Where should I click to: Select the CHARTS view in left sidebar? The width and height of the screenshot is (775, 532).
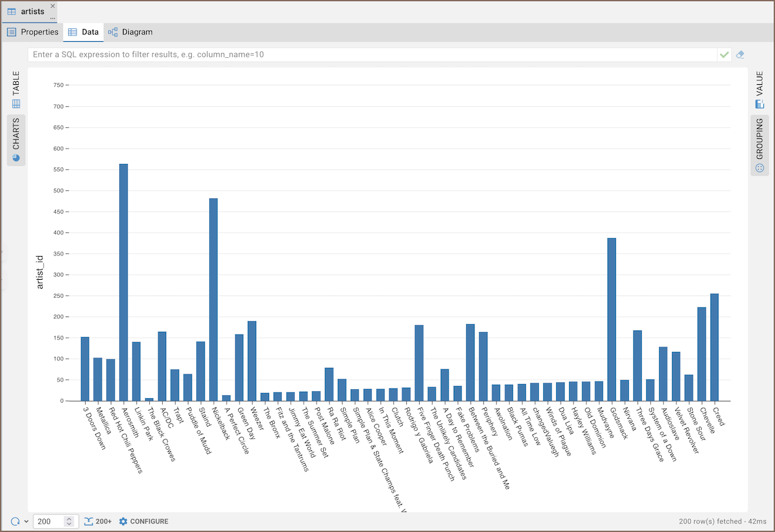tap(16, 140)
